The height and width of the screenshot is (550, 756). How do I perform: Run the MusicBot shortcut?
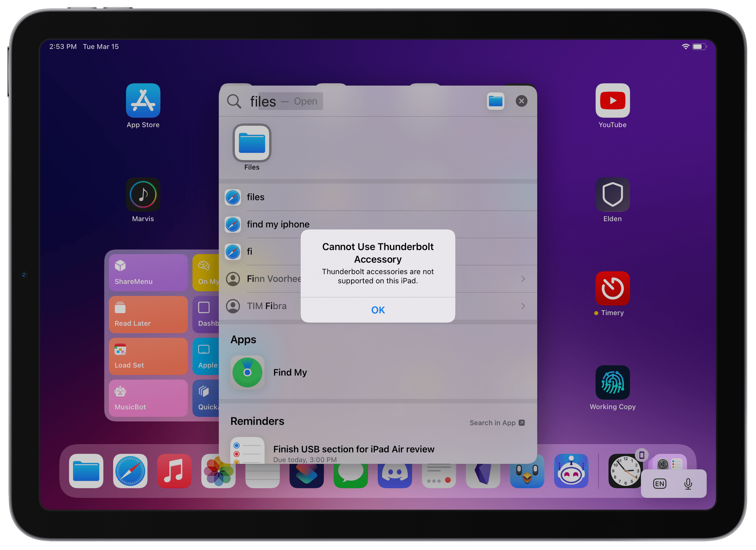point(148,398)
